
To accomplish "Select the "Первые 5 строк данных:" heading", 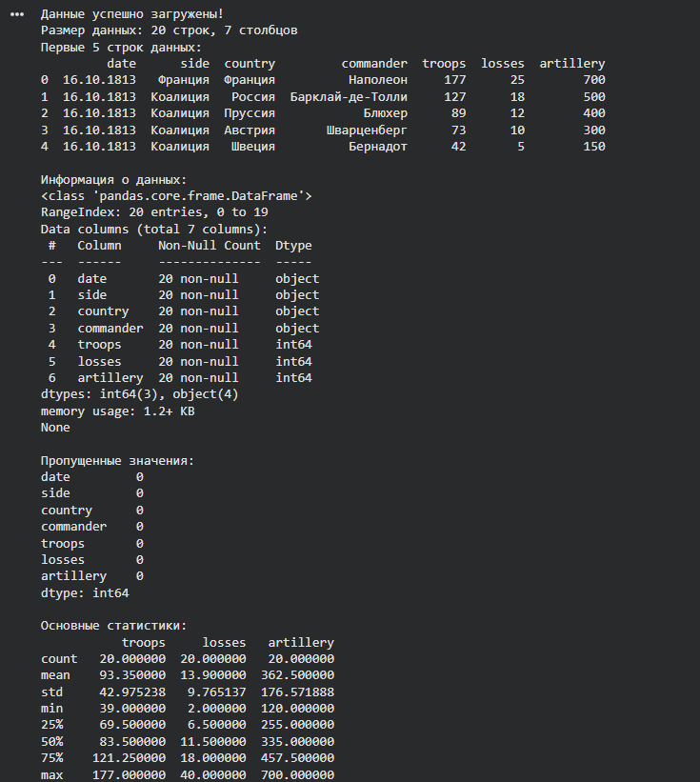I will [121, 47].
